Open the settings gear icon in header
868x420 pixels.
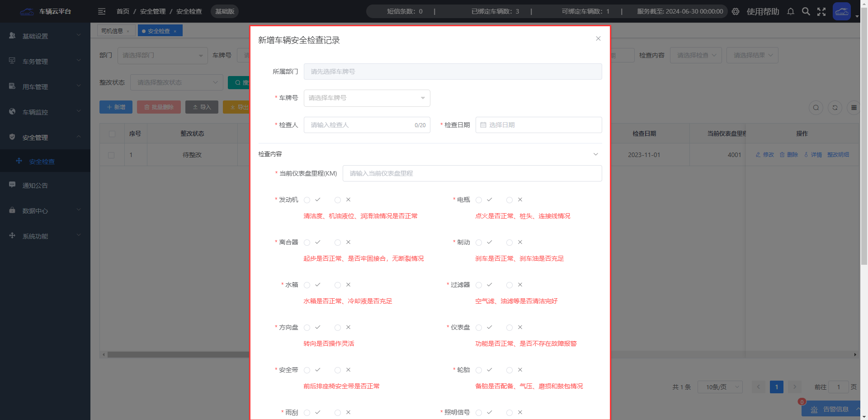coord(736,11)
